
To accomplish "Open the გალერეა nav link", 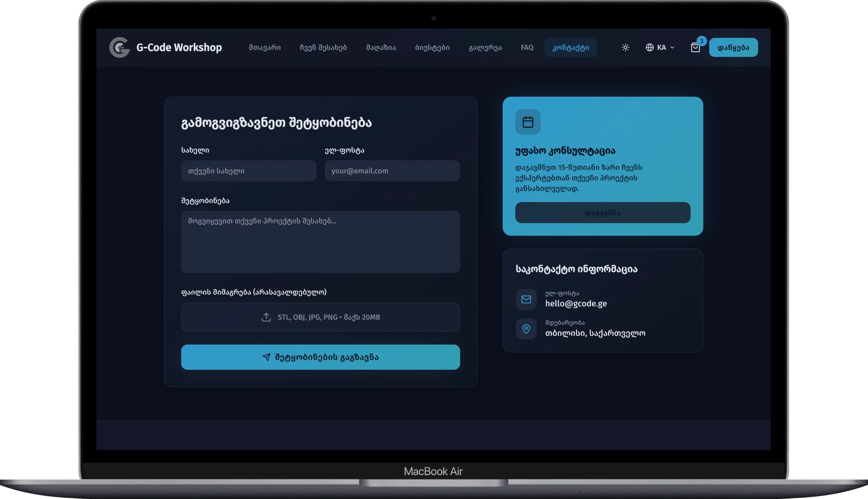I will point(485,47).
